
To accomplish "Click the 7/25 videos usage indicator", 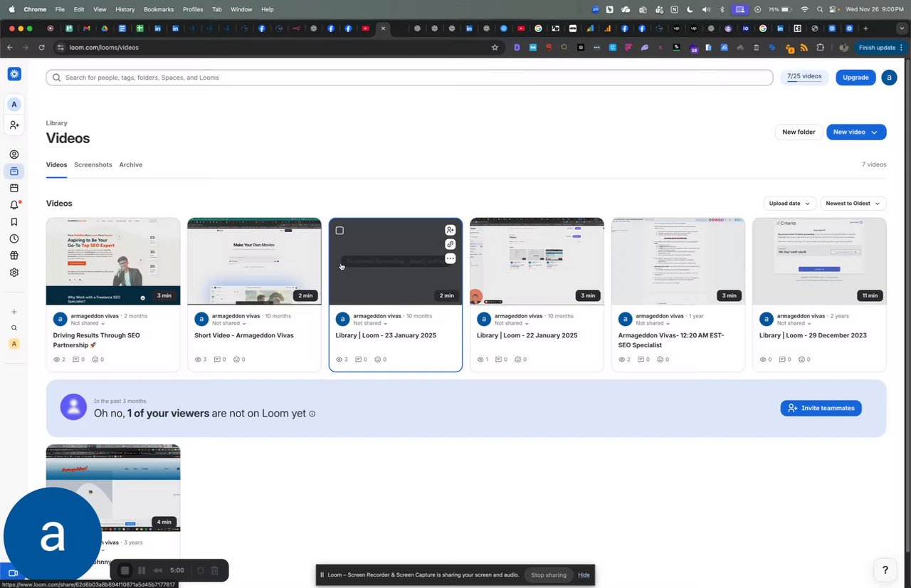I will click(x=804, y=77).
